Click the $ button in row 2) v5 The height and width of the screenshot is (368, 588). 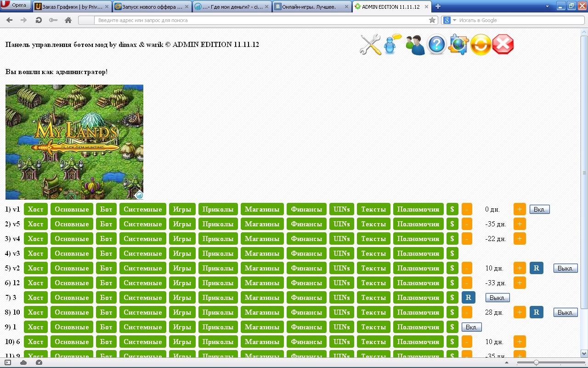452,224
